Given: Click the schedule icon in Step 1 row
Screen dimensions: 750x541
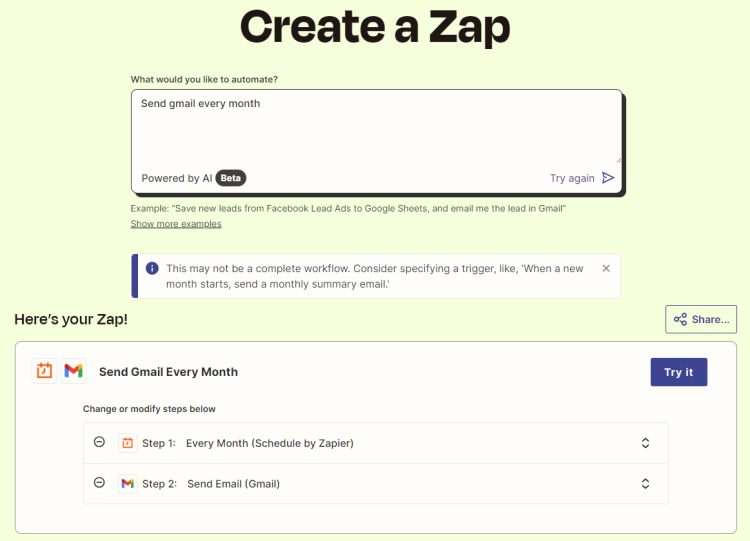Looking at the screenshot, I should (x=127, y=443).
